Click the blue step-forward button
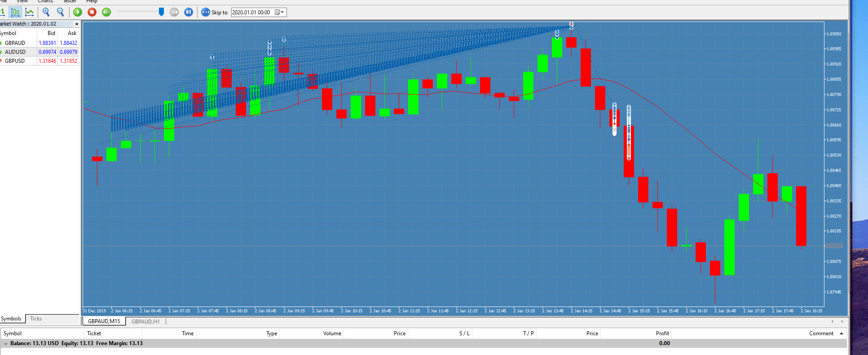The height and width of the screenshot is (355, 868). (x=189, y=12)
